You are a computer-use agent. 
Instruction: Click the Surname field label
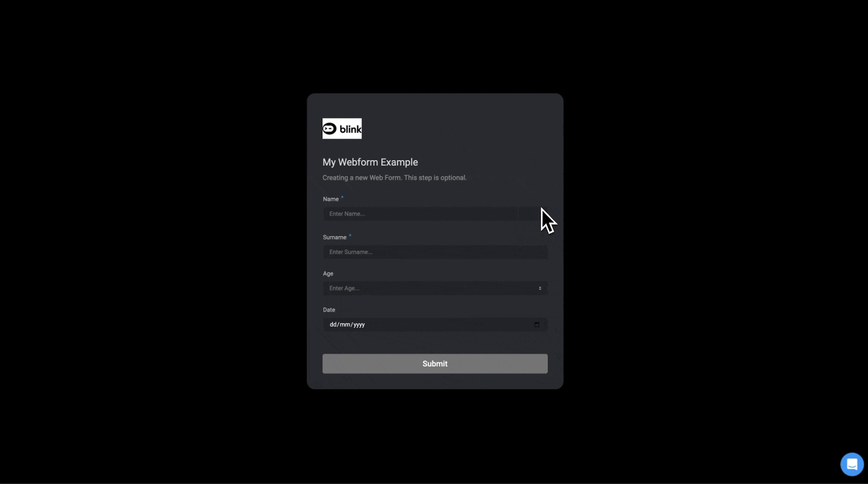pos(335,237)
